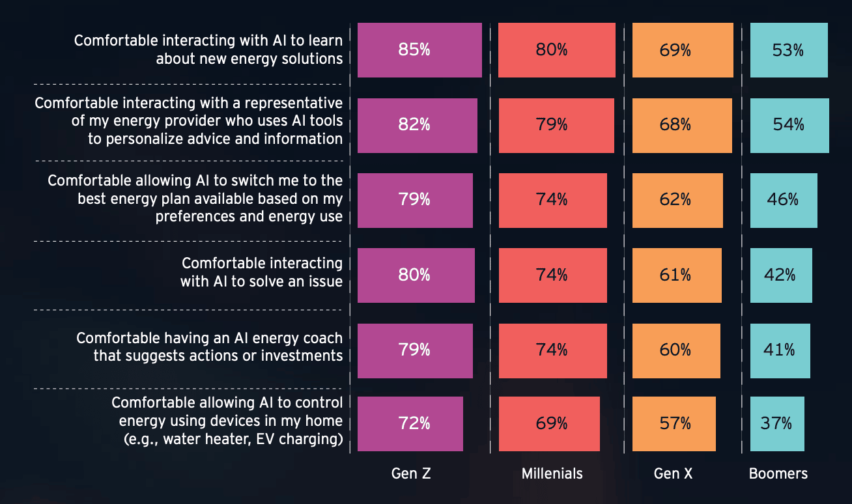This screenshot has height=504, width=852.
Task: Select the Gen Z 72% bar
Action: [410, 424]
